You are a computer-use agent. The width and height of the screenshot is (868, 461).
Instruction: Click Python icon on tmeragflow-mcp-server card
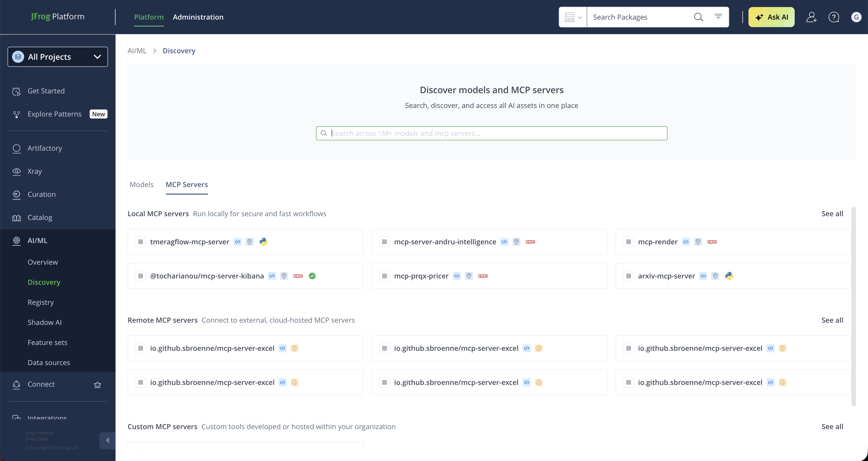pyautogui.click(x=263, y=242)
